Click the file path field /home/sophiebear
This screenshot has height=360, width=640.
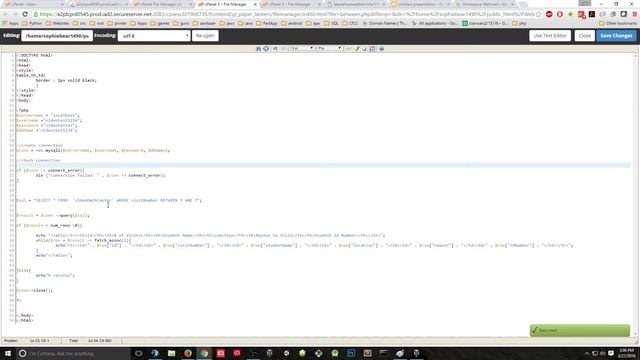(x=57, y=36)
